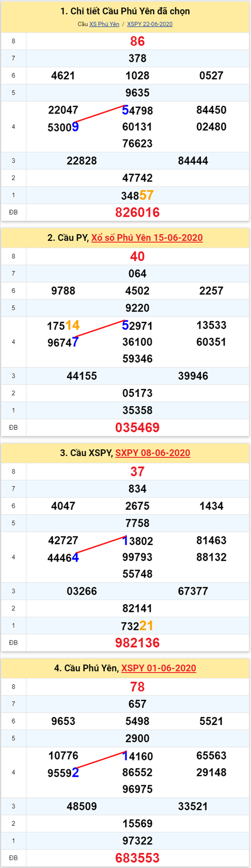
Task: Select special prize number 035469
Action: coord(138,428)
